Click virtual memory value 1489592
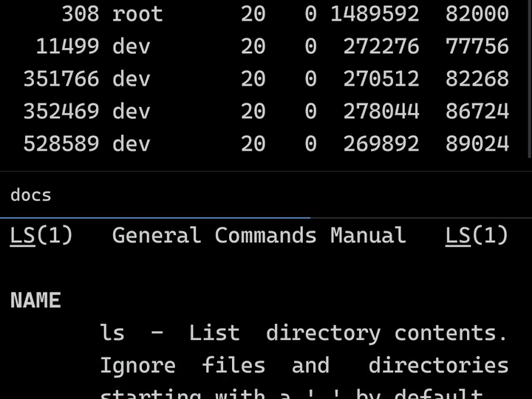The width and height of the screenshot is (532, 399). coord(375,14)
